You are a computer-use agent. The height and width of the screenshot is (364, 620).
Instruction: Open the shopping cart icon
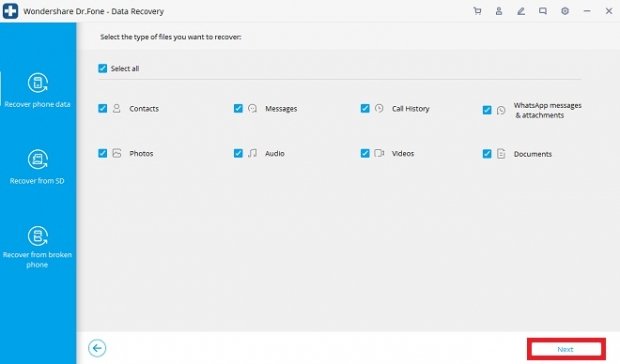(x=477, y=11)
